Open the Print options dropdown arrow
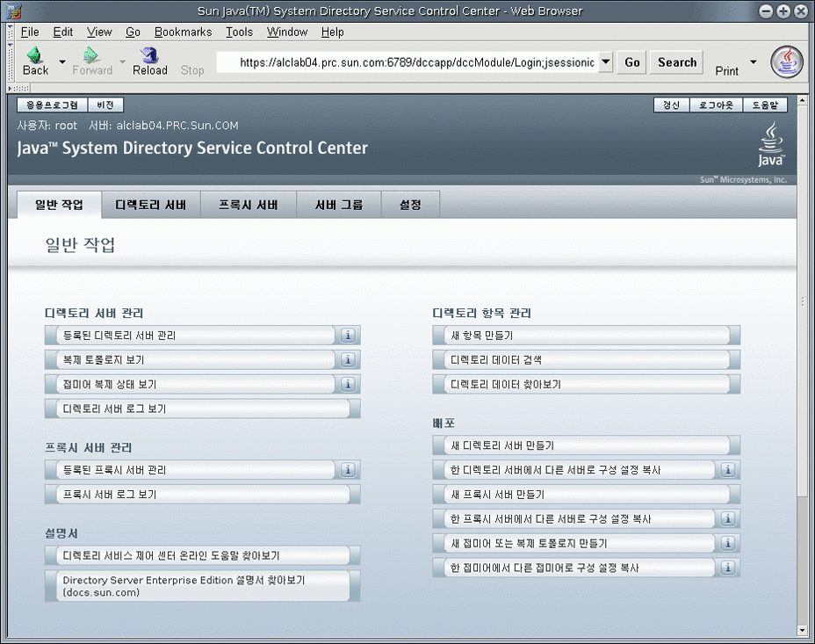This screenshot has width=815, height=644. [x=754, y=62]
